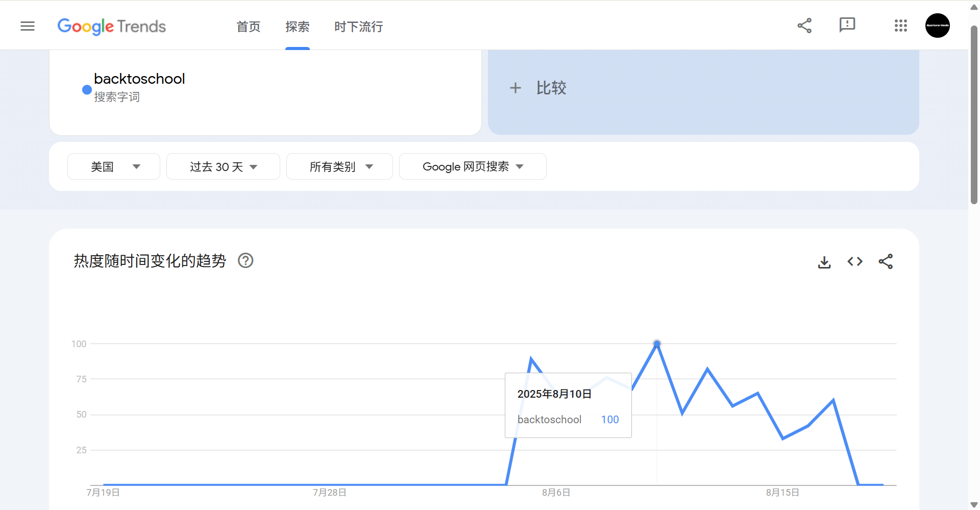Share this page via top share icon
This screenshot has width=980, height=510.
[x=804, y=26]
